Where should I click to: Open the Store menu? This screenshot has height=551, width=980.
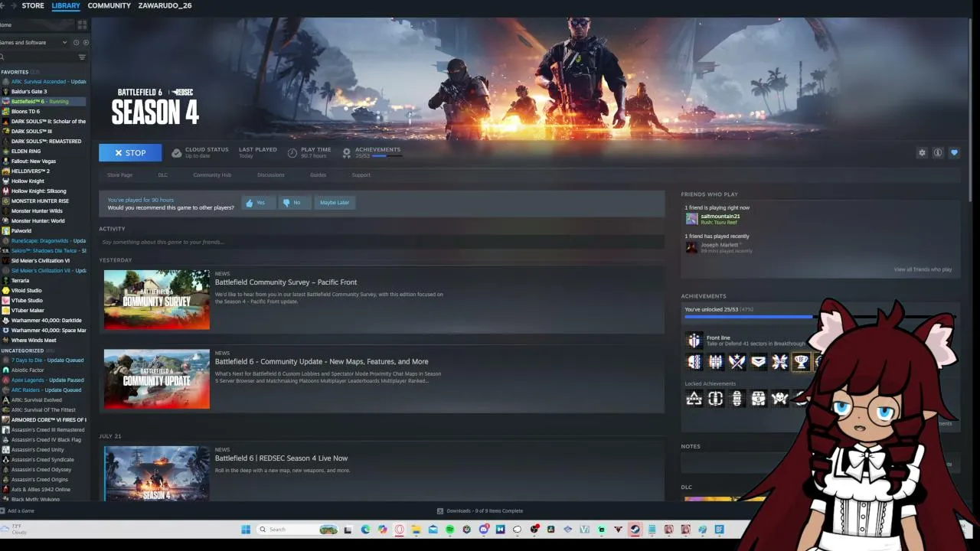pyautogui.click(x=33, y=5)
